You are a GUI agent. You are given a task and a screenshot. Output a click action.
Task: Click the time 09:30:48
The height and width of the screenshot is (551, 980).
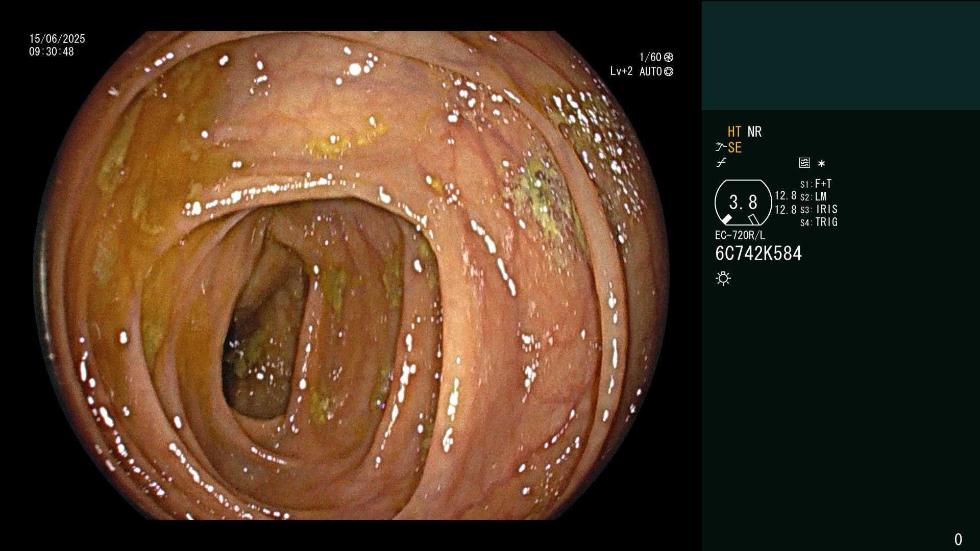[52, 52]
